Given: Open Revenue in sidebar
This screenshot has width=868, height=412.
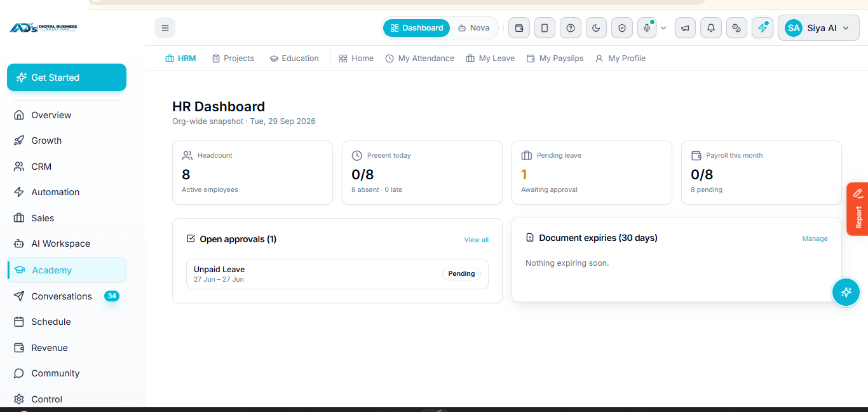Looking at the screenshot, I should click(x=67, y=348).
